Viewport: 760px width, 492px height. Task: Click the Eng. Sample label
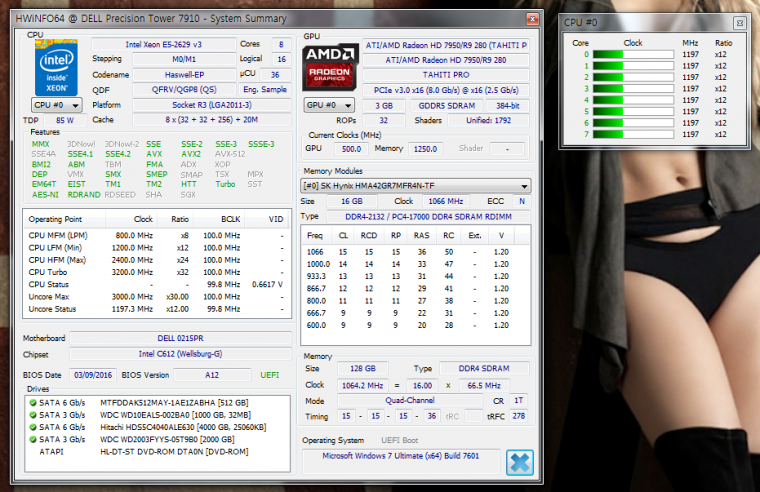pos(265,90)
